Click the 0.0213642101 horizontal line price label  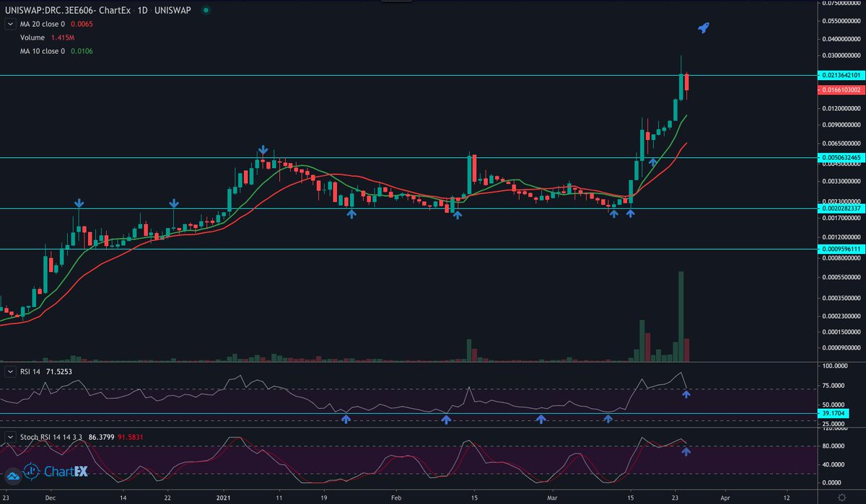pyautogui.click(x=841, y=75)
